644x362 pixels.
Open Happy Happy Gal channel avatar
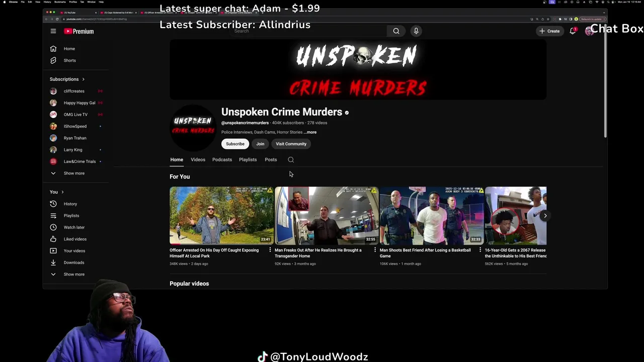coord(53,103)
